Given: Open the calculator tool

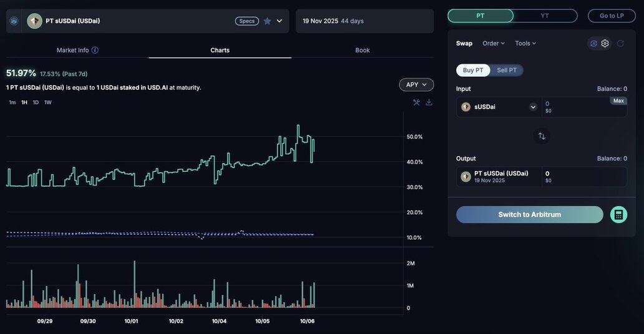Looking at the screenshot, I should 618,215.
